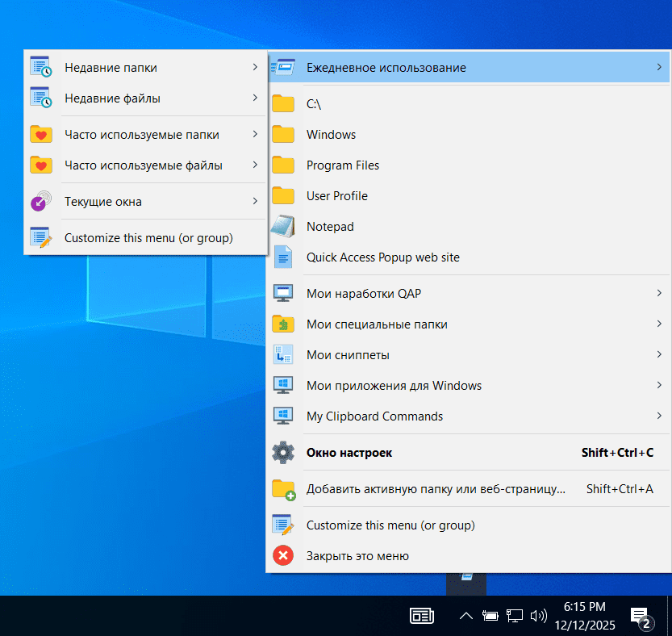Screen dimensions: 672x636
Task: Click the gear icon for Окно настроек
Action: point(283,453)
